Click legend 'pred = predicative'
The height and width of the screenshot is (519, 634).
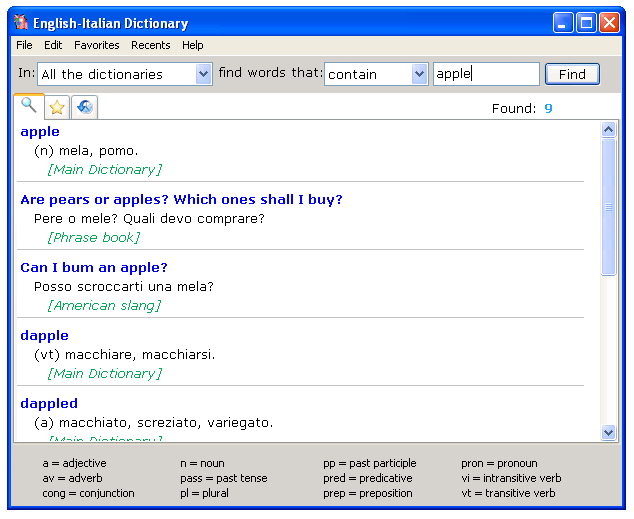[x=368, y=478]
